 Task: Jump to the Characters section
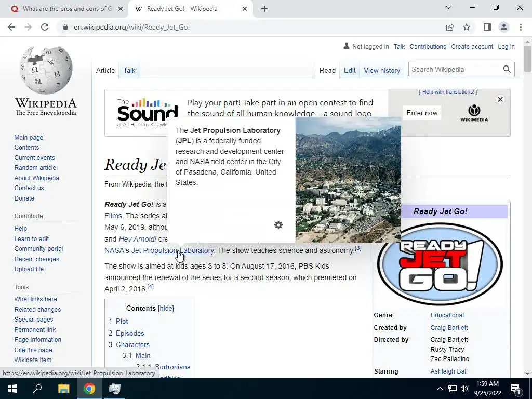pos(132,345)
